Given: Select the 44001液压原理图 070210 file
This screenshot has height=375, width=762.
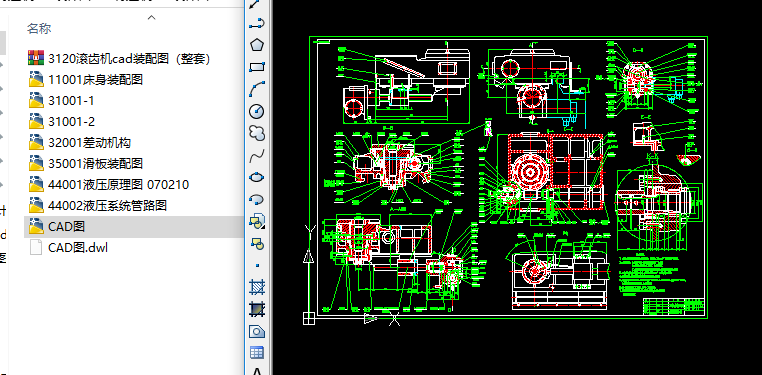Looking at the screenshot, I should tap(109, 185).
